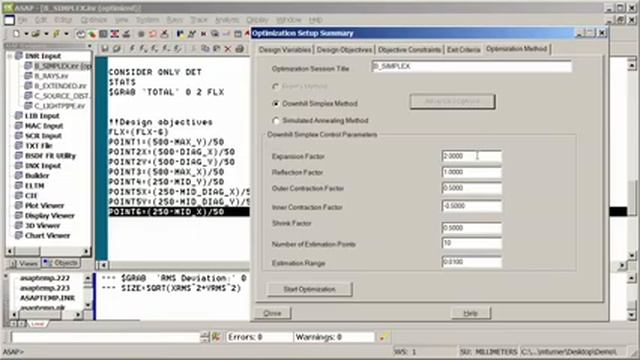The width and height of the screenshot is (640, 360).
Task: Click the Optimization Session Title field
Action: click(471, 66)
